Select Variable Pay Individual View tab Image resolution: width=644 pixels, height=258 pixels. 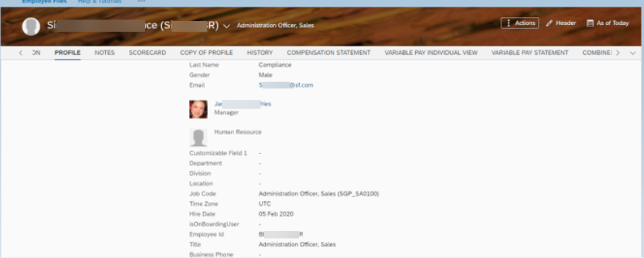[431, 53]
